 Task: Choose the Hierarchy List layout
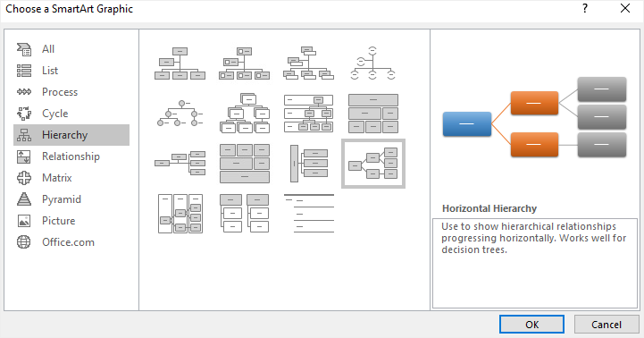click(244, 214)
